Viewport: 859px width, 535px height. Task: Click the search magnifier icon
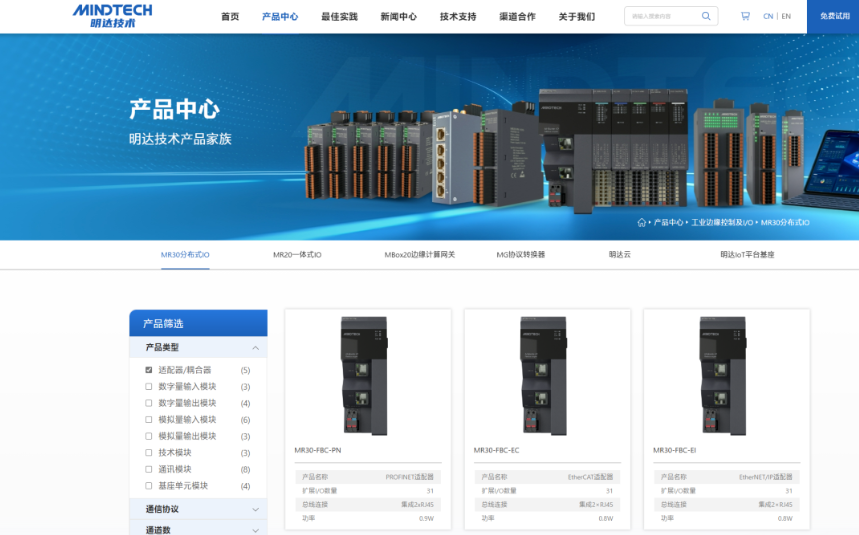click(706, 16)
